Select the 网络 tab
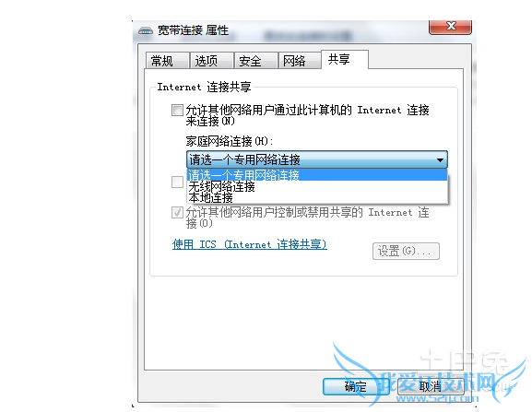The width and height of the screenshot is (532, 412). point(300,61)
